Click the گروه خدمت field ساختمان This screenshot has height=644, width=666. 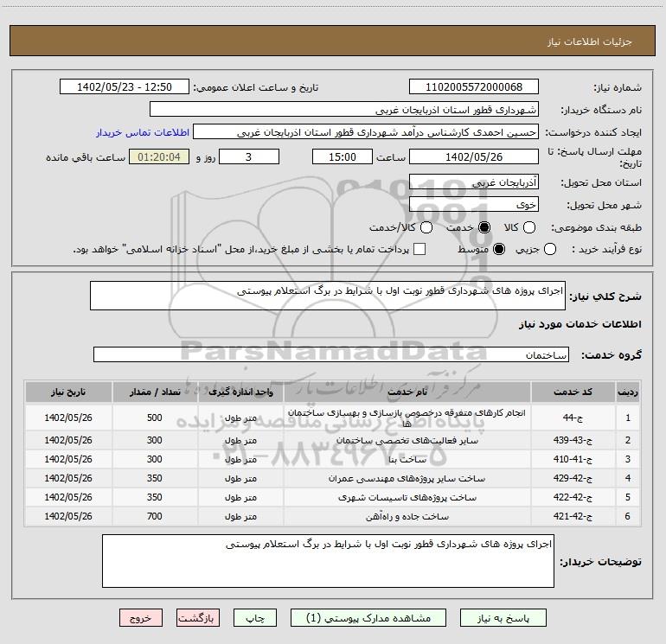click(331, 354)
